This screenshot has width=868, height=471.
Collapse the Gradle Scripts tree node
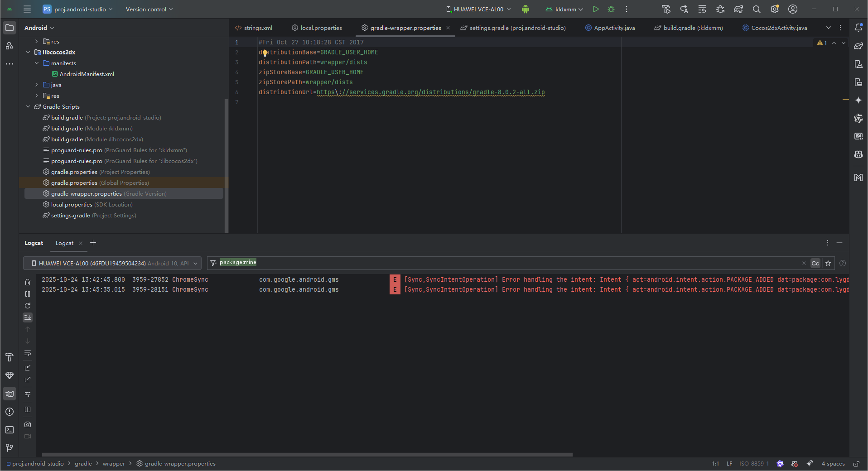coord(28,107)
